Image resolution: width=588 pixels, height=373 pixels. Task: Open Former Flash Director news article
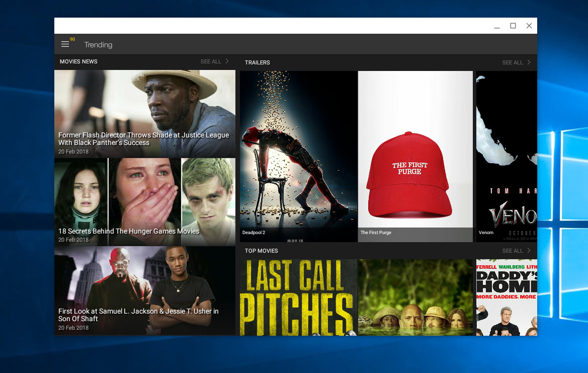[145, 114]
